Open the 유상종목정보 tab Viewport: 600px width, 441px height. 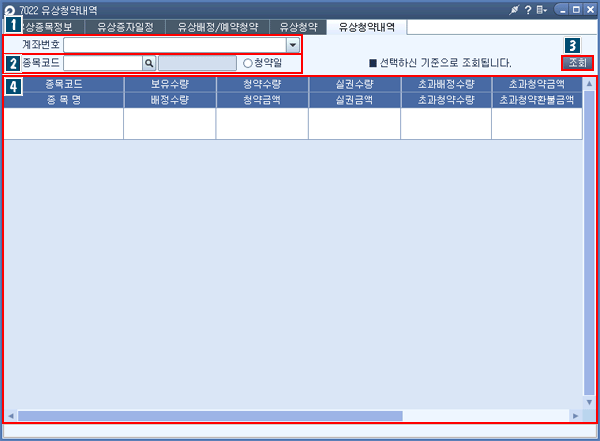click(x=46, y=27)
